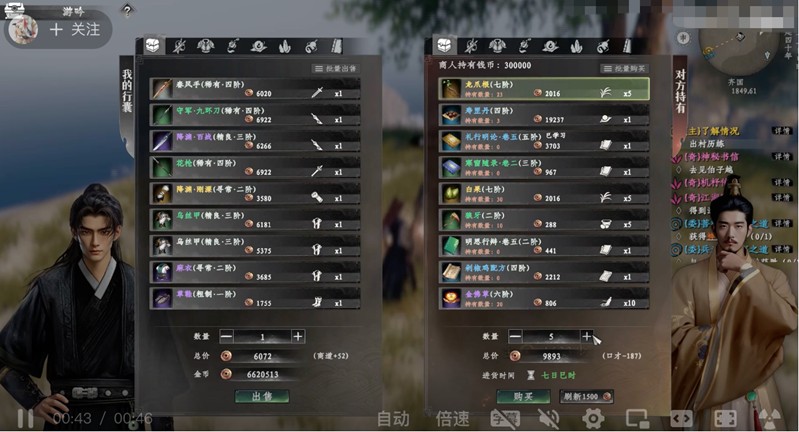Enter fullscreen video mode
This screenshot has width=799, height=432.
click(725, 419)
